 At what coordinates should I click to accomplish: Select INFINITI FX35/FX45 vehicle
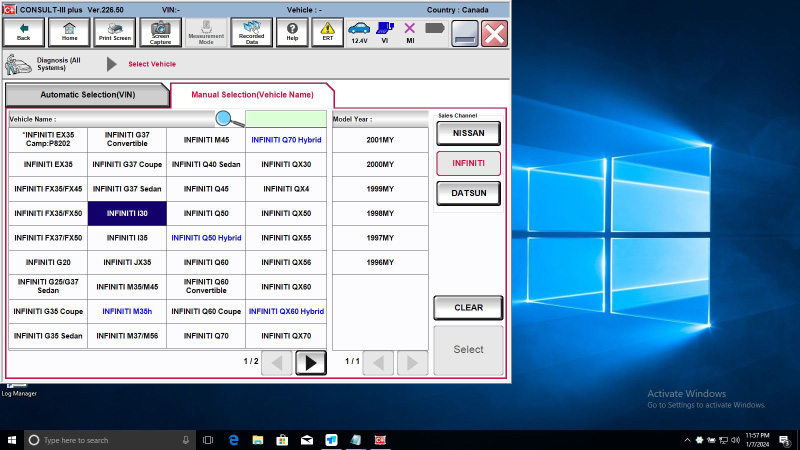pos(48,189)
